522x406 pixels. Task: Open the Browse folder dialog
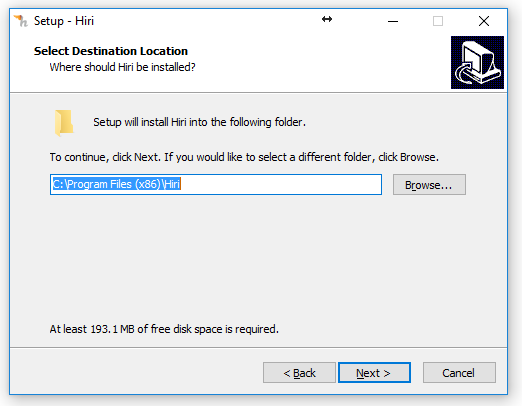click(x=429, y=185)
